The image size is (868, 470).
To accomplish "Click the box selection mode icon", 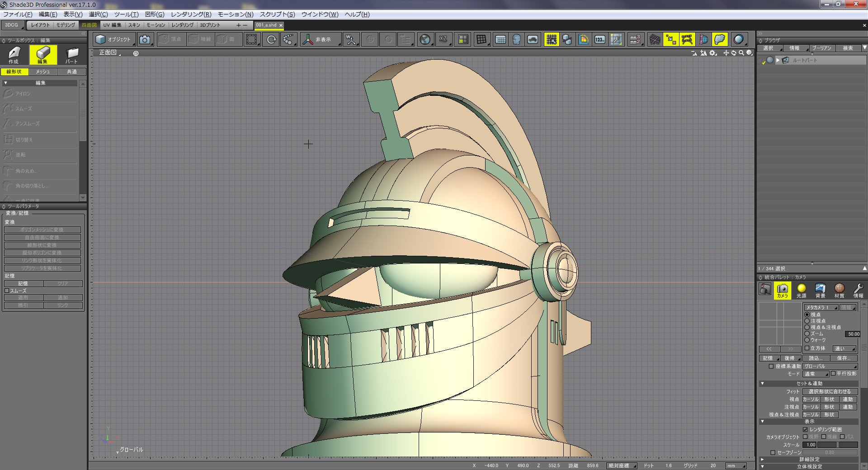I will [252, 40].
